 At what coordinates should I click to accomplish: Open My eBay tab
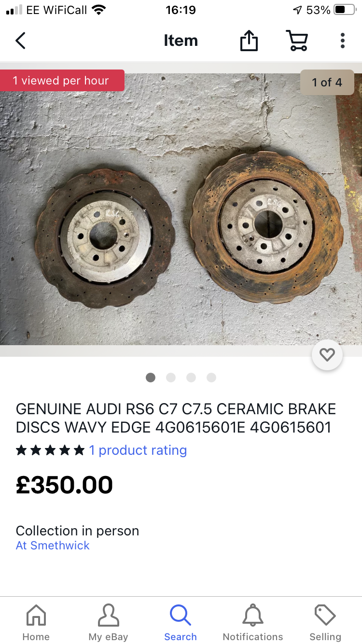108,622
